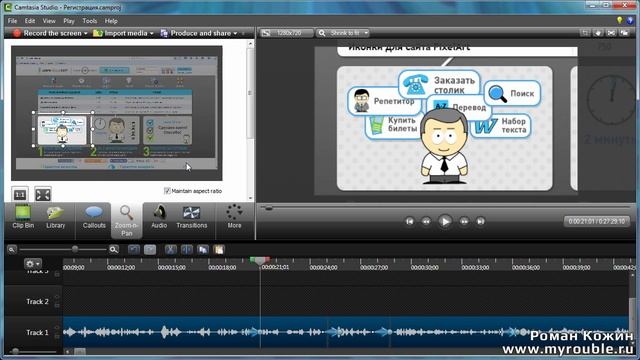Click the pan hand icon above preview
Screen dimensions: 640x360
598,33
